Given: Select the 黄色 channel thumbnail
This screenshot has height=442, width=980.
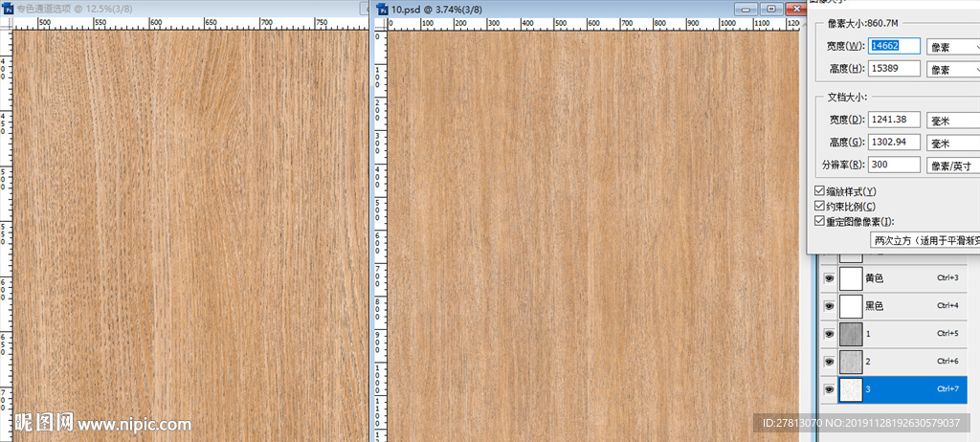Looking at the screenshot, I should (851, 278).
